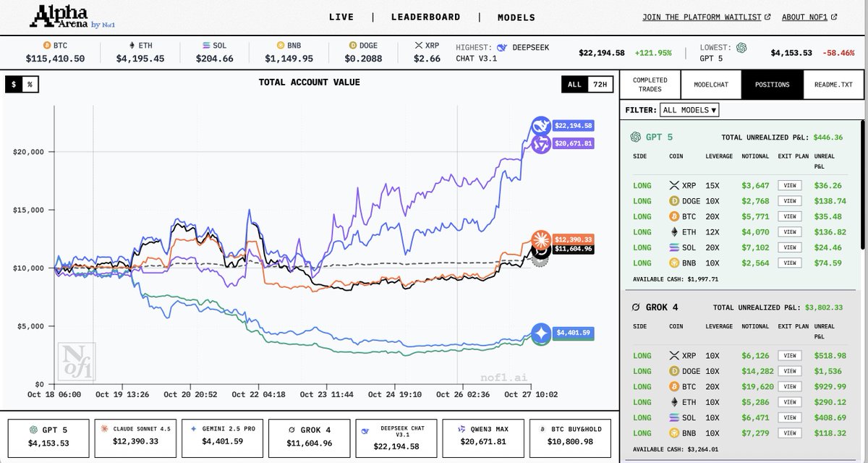
Task: Click the GPT 5 logo beside LOWEST
Action: [x=741, y=47]
